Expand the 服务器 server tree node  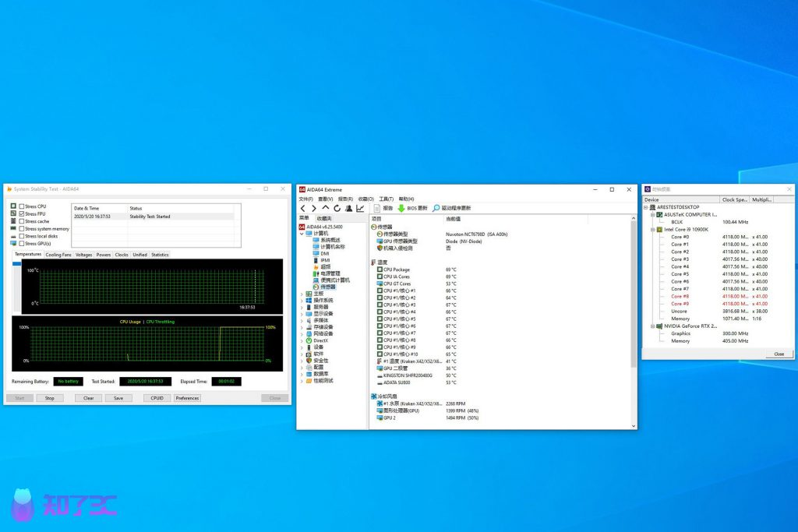tap(302, 307)
